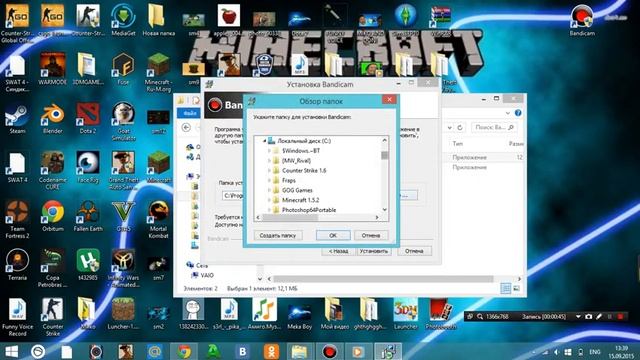Viewport: 640px width, 360px height.
Task: Switch Explorer to large thumbnails view icon
Action: [x=516, y=289]
